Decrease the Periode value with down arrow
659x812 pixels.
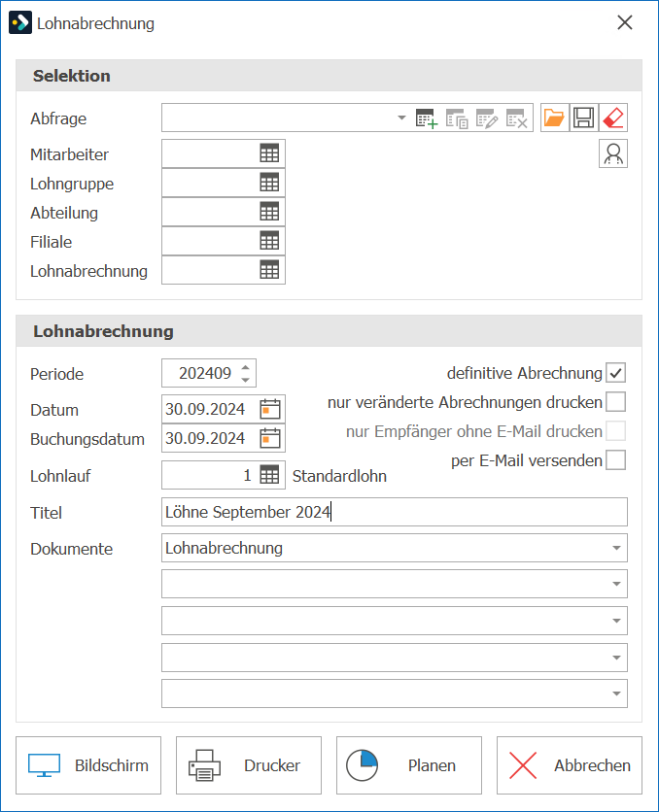click(246, 380)
